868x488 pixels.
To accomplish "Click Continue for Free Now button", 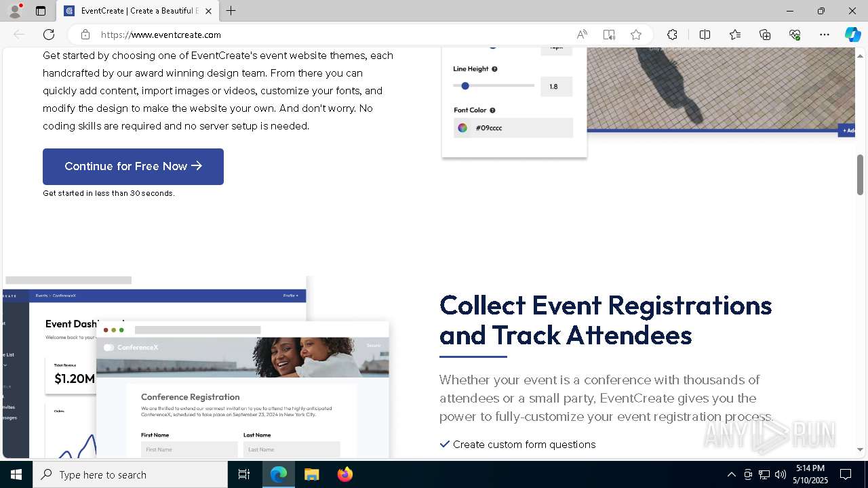I will click(x=133, y=167).
